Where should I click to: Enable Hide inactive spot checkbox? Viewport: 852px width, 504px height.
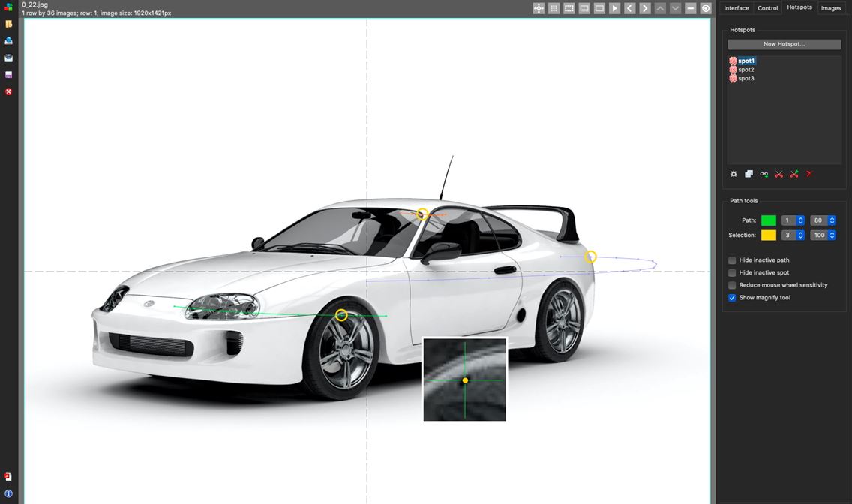pyautogui.click(x=732, y=272)
